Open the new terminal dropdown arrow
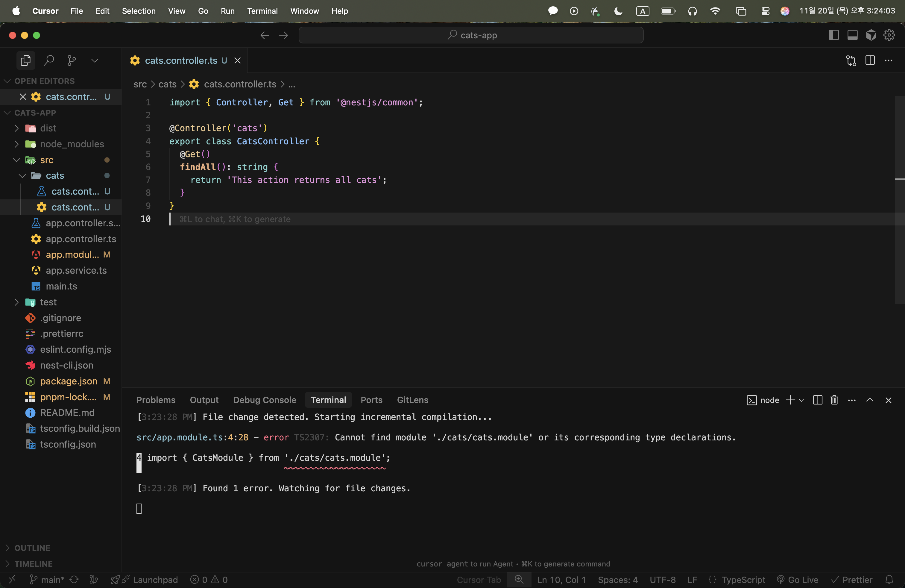This screenshot has height=588, width=905. point(801,400)
